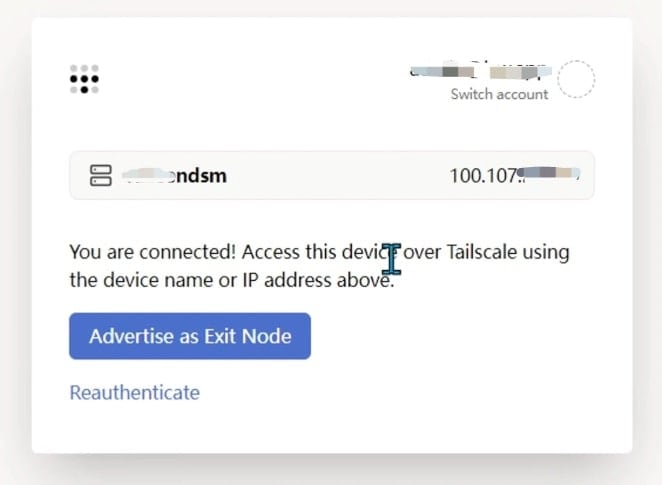Open the circular account avatar
Screen dimensions: 662x485
pos(576,79)
